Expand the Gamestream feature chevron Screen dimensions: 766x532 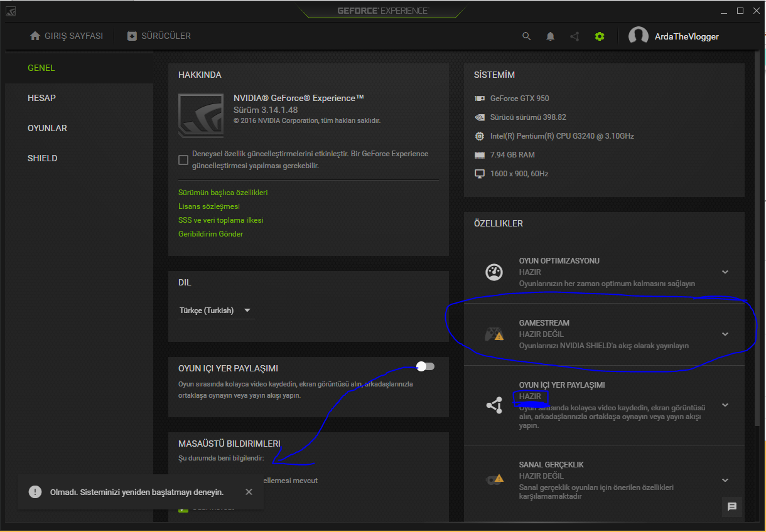(x=725, y=334)
